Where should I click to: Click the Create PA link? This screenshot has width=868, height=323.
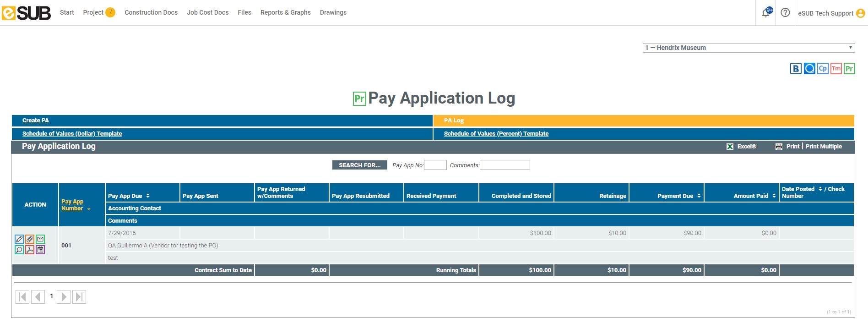point(36,120)
